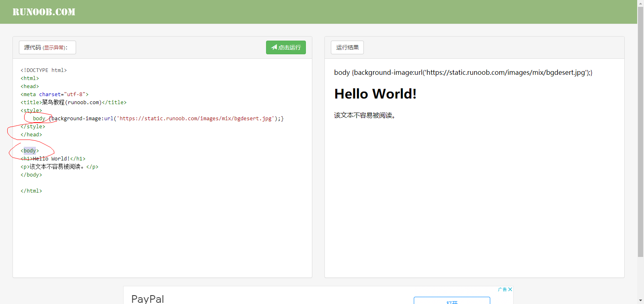Click the 点击运行 run button
The height and width of the screenshot is (304, 644).
286,47
